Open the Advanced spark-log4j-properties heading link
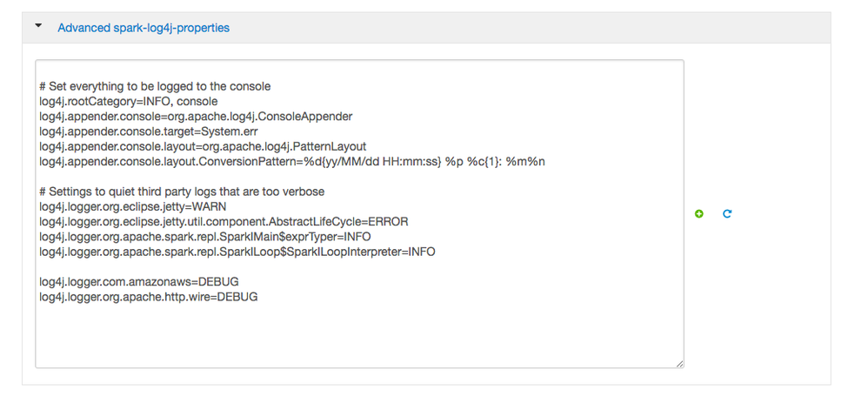The image size is (868, 397). tap(144, 28)
